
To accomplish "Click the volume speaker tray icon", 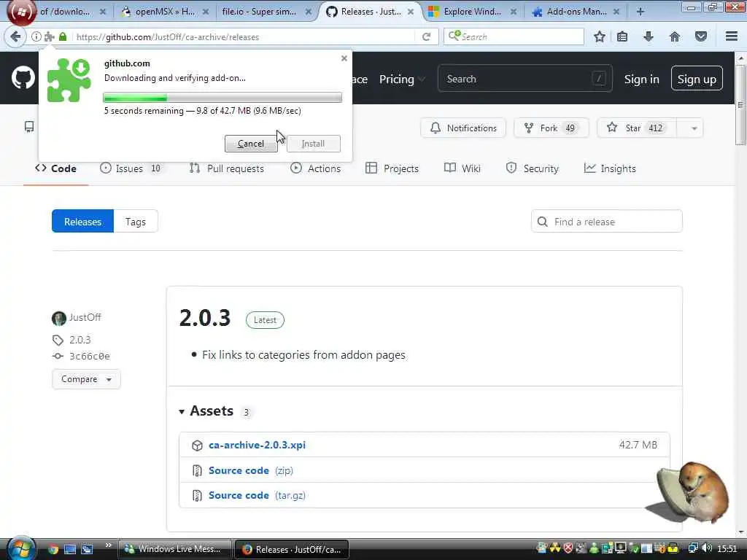I will [x=707, y=548].
